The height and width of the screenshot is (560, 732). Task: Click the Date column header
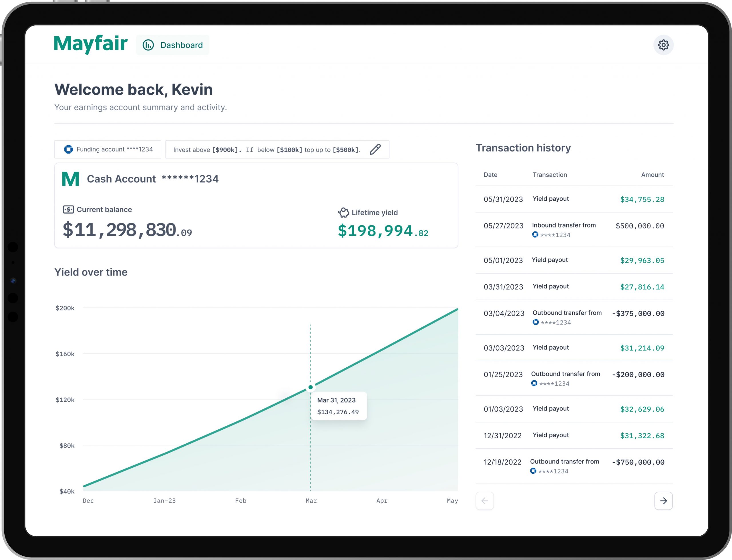[490, 175]
